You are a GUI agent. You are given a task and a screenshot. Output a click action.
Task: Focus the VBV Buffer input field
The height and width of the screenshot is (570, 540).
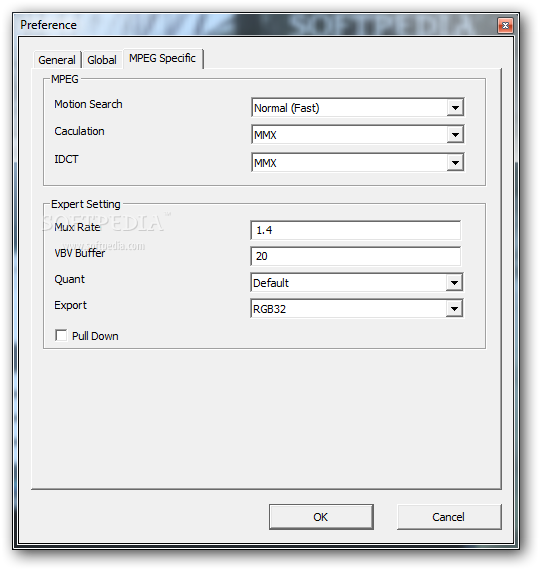coord(356,256)
